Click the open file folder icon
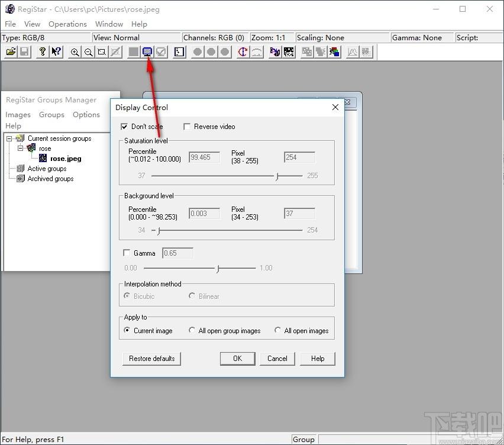Screen dimensions: 504x445 pos(11,51)
